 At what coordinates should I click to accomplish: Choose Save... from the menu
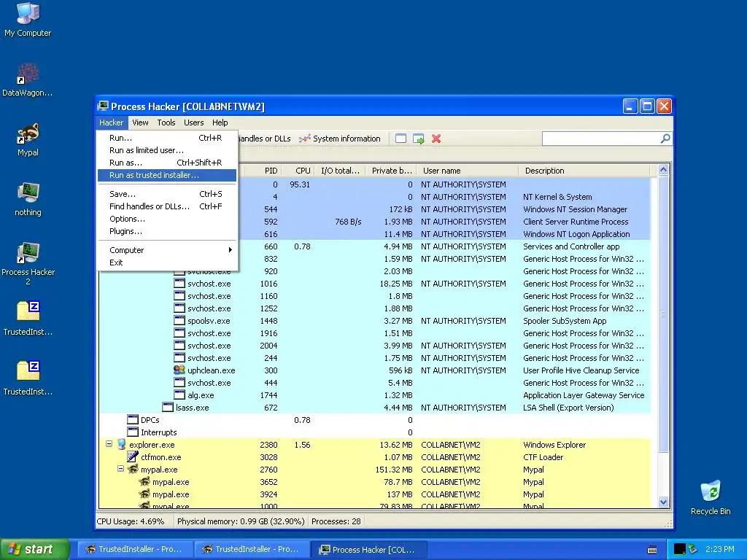point(167,194)
